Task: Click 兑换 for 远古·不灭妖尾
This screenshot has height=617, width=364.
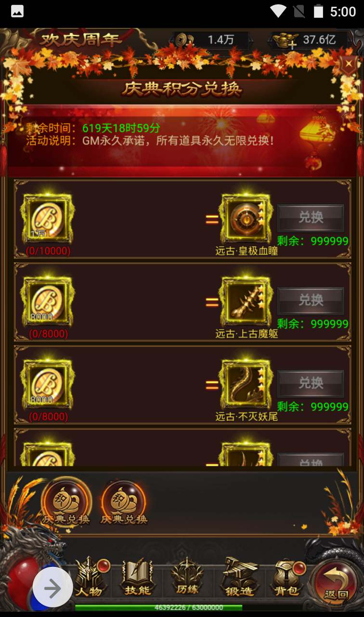Action: [x=311, y=383]
